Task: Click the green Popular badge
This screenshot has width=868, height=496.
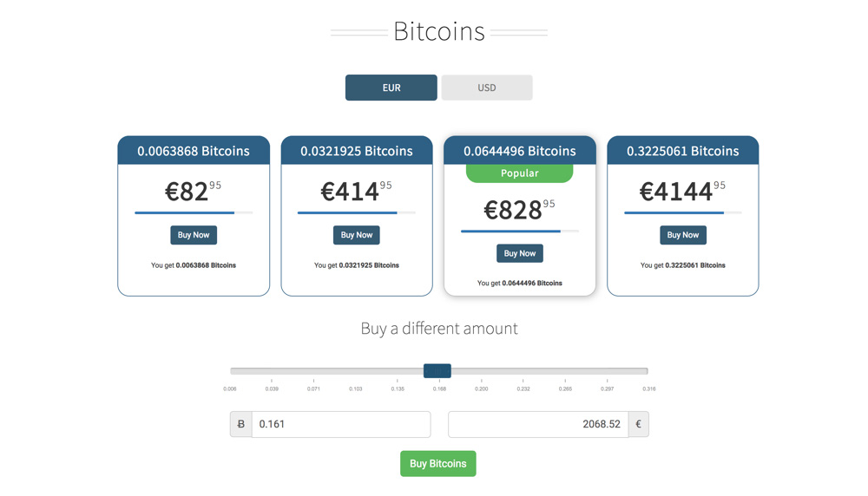Action: coord(519,173)
